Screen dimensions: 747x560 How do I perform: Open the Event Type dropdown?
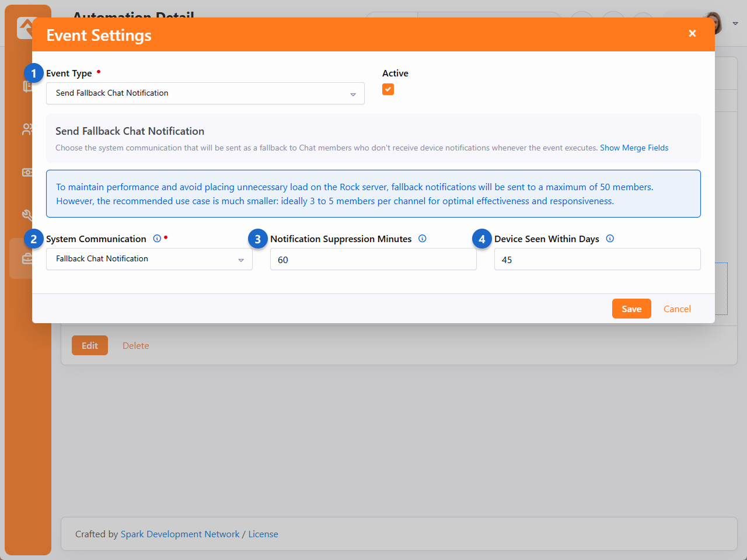pos(205,93)
